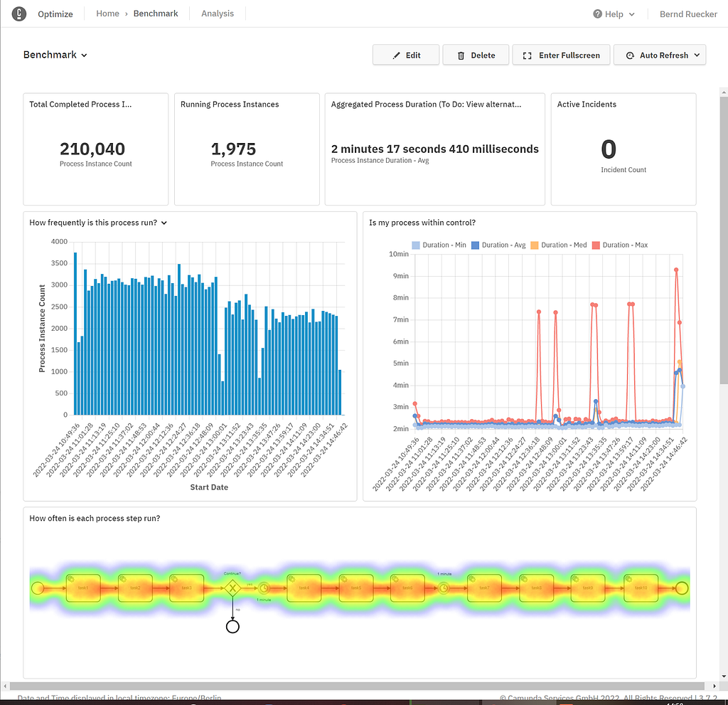
Task: Click the trash icon on Delete
Action: coord(461,55)
